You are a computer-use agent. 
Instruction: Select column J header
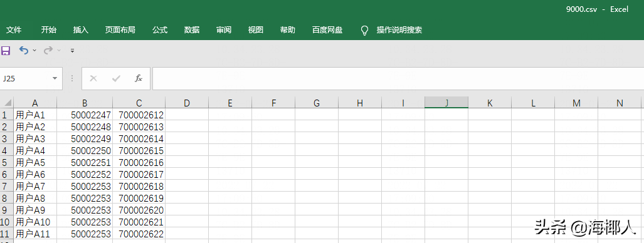[x=446, y=103]
